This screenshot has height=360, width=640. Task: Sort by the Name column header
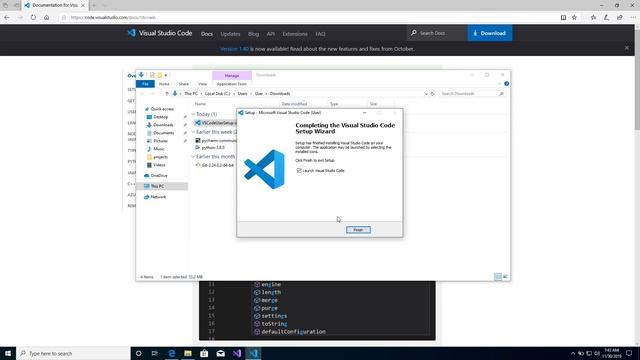click(x=200, y=104)
